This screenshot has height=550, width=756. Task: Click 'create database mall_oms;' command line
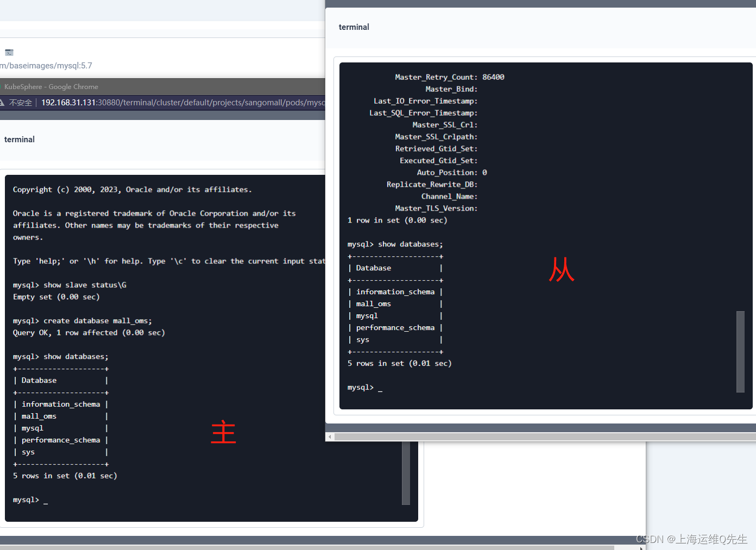pyautogui.click(x=98, y=321)
